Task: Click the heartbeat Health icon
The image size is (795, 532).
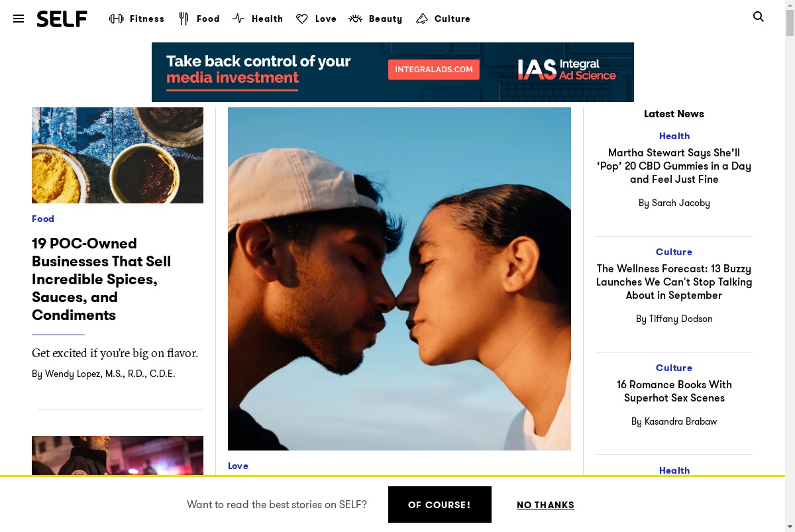Action: (238, 19)
